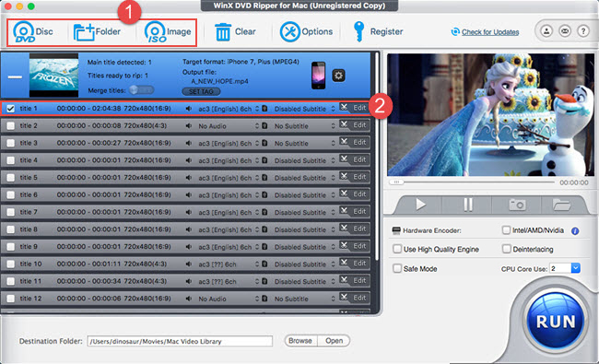599x364 pixels.
Task: Click the Open destination button
Action: coord(334,341)
